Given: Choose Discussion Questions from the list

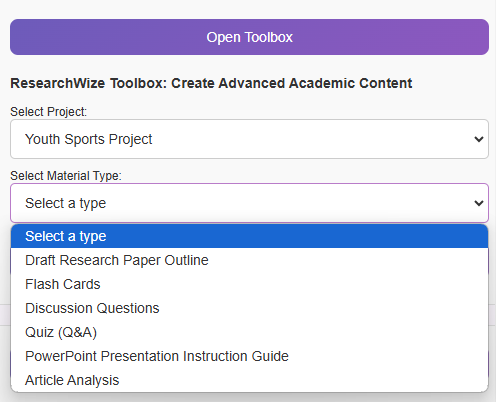Looking at the screenshot, I should tap(249, 308).
